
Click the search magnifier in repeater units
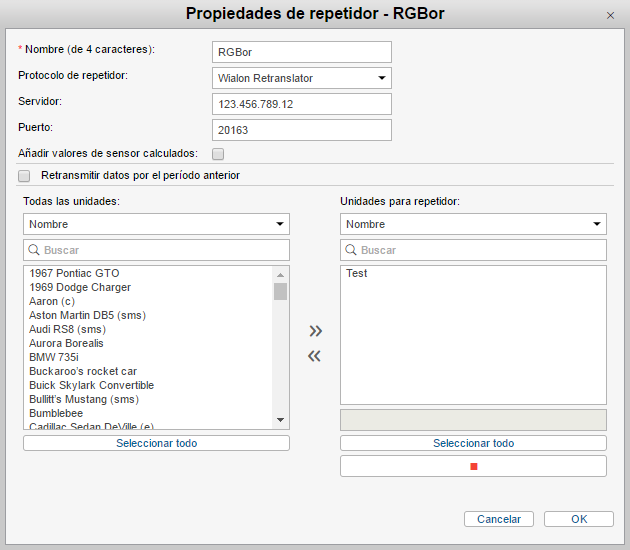click(351, 250)
